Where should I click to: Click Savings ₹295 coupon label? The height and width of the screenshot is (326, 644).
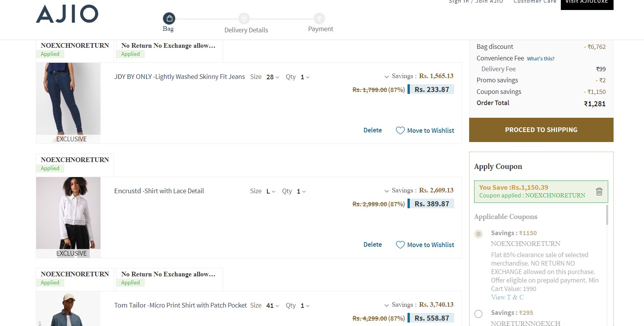click(x=512, y=313)
